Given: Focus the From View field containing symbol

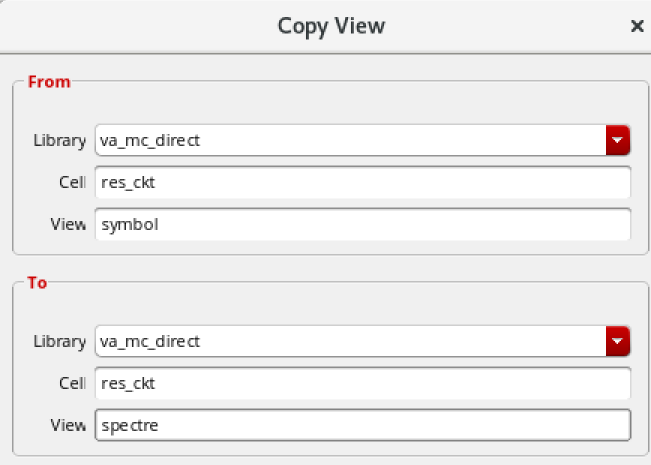Looking at the screenshot, I should tap(362, 225).
